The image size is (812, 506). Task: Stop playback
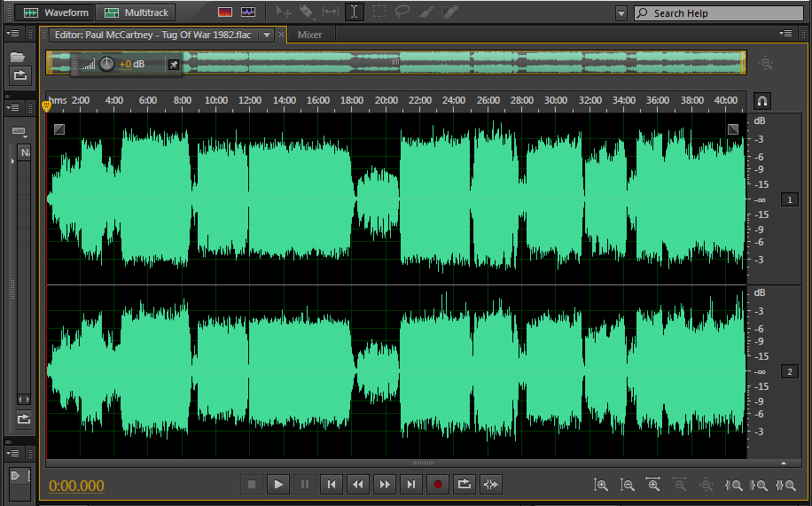coord(252,485)
